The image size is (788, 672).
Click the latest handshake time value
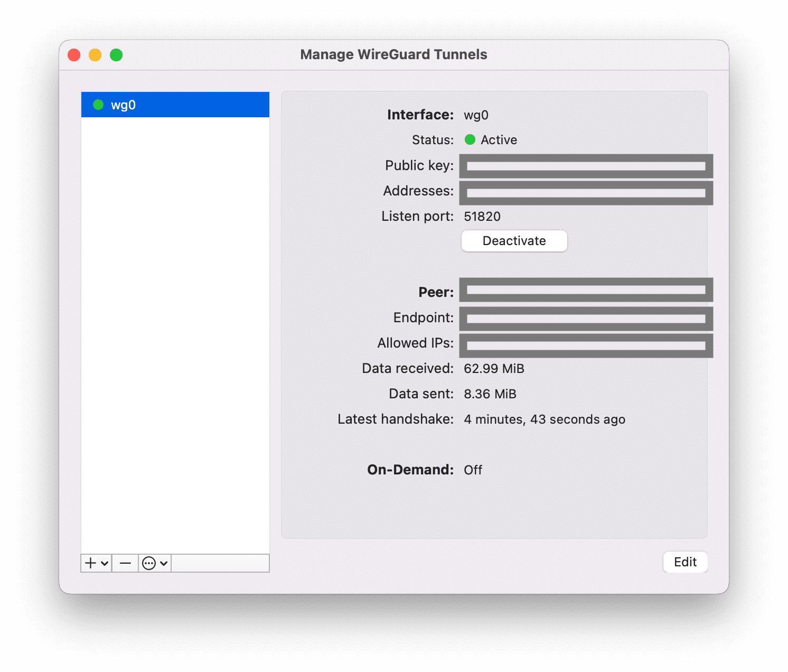point(545,419)
